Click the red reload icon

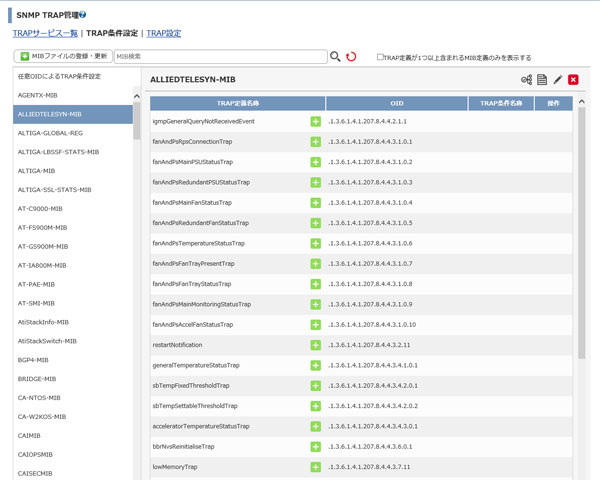351,57
